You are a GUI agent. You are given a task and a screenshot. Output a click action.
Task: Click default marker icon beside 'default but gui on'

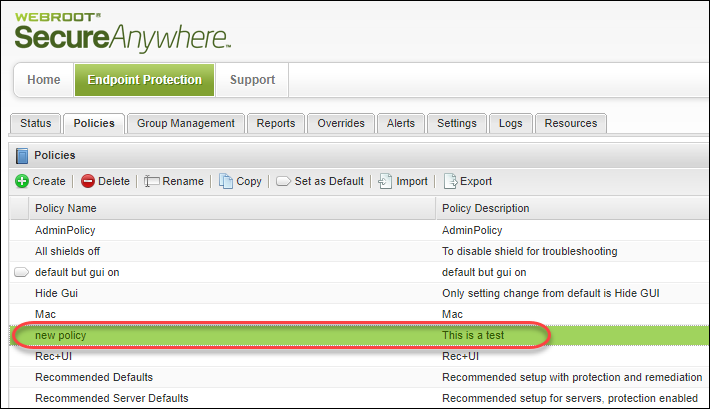click(21, 272)
